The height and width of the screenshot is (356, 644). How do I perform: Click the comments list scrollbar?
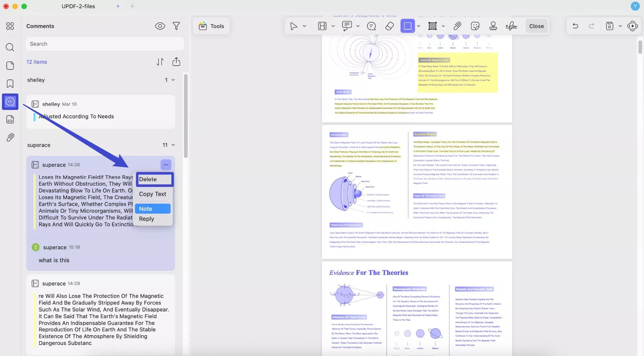(186, 116)
